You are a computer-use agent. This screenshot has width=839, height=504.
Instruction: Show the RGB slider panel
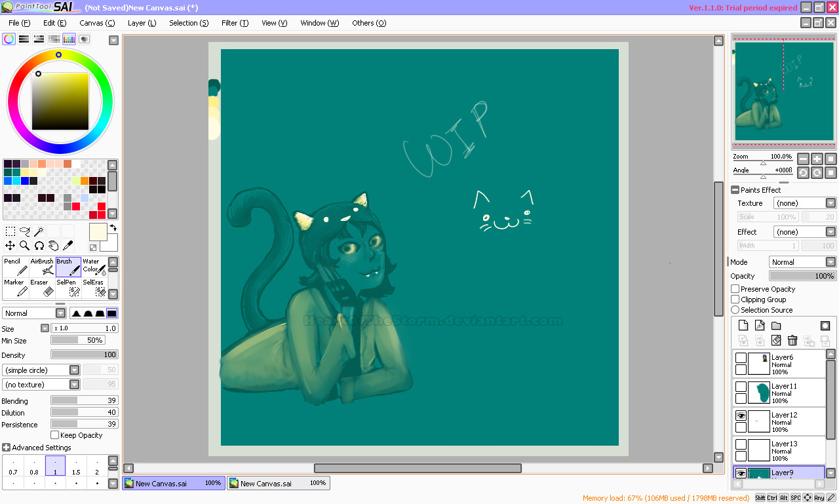point(24,39)
